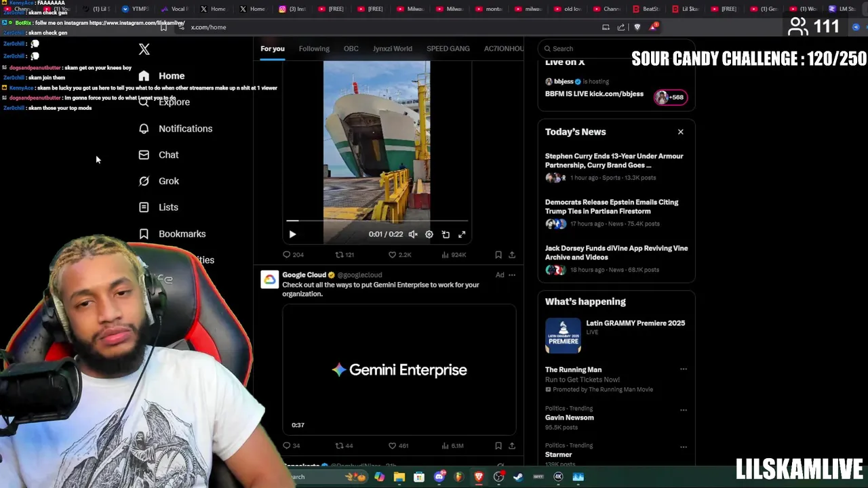Screen dimensions: 868x488
Task: Go to Home in X sidebar
Action: coord(161,76)
